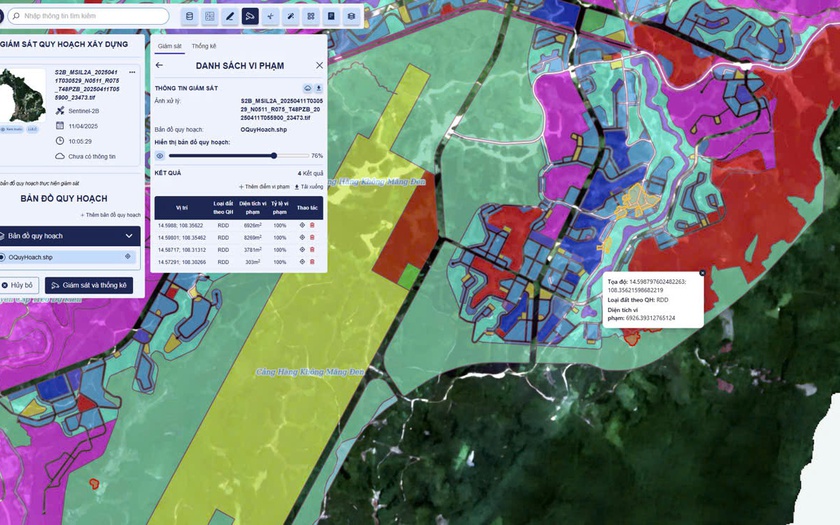Toggle planning map visibility eye icon
The image size is (840, 525).
click(159, 156)
